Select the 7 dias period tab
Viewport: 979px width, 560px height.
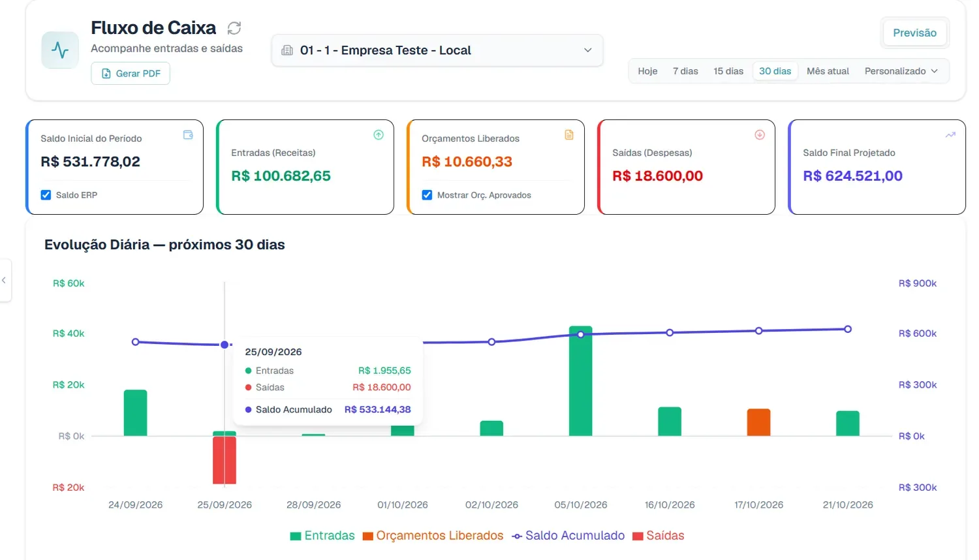pos(685,71)
